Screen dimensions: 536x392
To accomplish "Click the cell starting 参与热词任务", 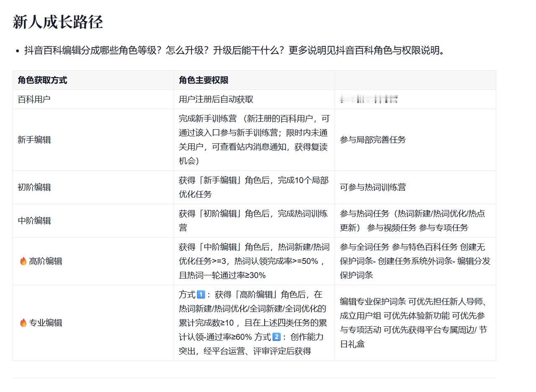I will [415, 221].
